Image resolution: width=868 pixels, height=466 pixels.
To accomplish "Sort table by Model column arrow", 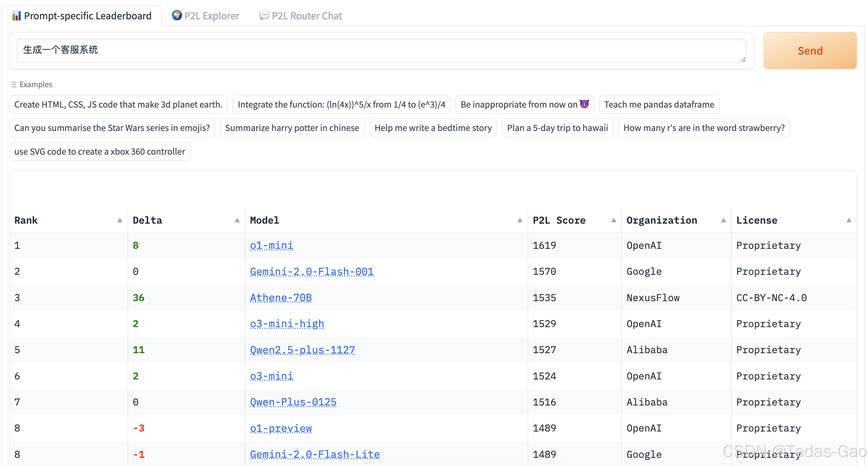I will click(x=520, y=220).
